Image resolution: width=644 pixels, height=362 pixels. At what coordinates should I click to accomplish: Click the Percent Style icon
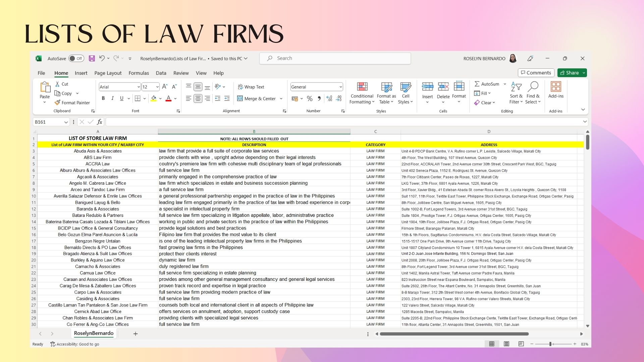[x=310, y=99]
